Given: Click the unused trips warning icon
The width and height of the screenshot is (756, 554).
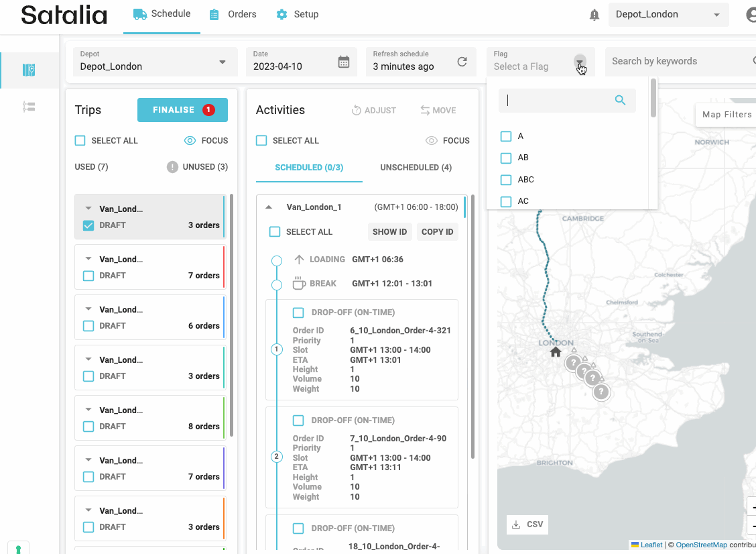Looking at the screenshot, I should 172,167.
